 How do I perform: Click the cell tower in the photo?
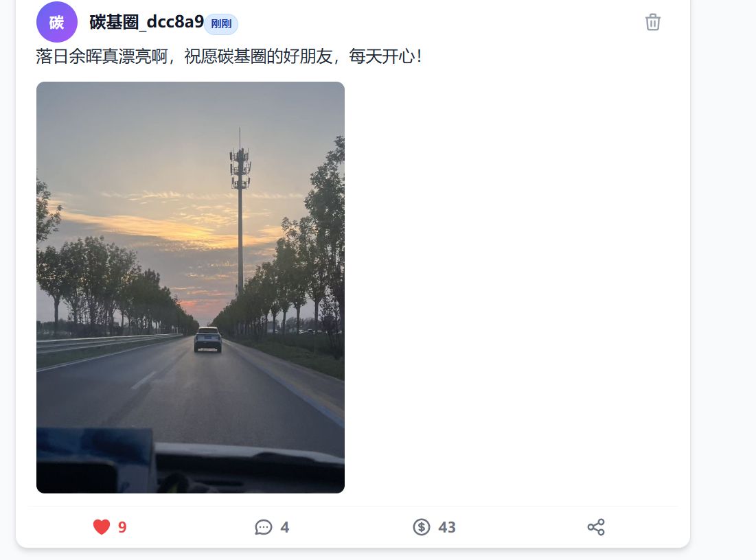coord(240,212)
